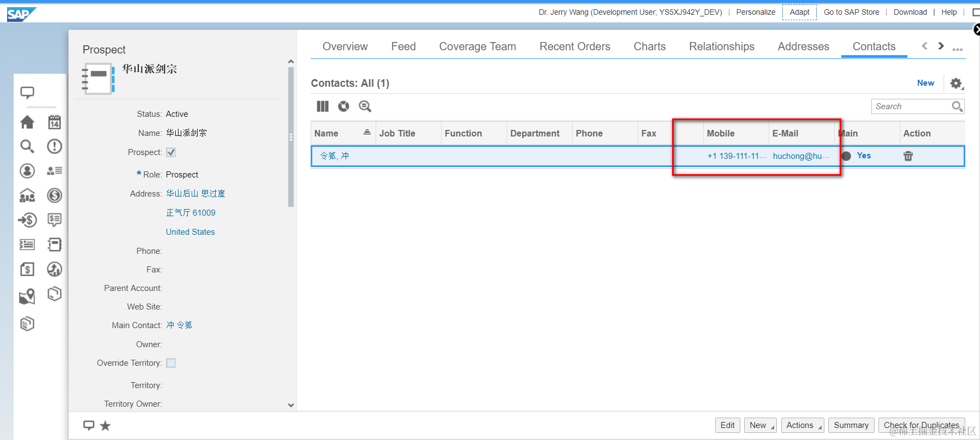980x440 pixels.
Task: Click the huchong@hu… email link
Action: [801, 156]
